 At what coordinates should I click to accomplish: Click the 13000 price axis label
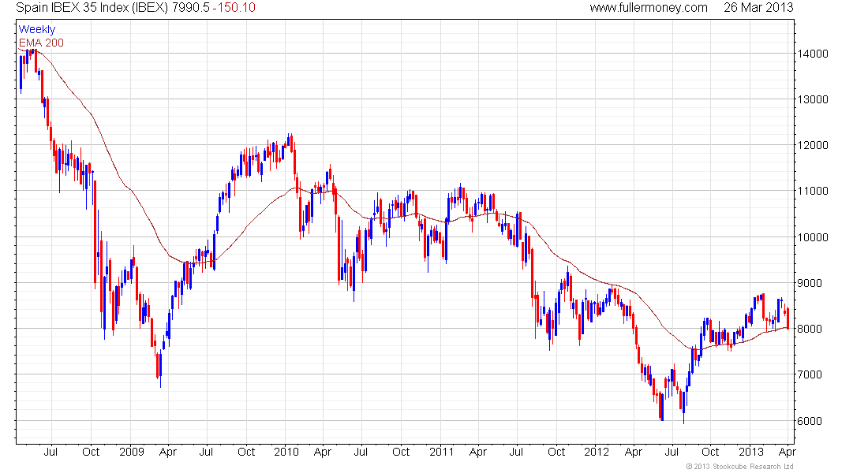813,99
